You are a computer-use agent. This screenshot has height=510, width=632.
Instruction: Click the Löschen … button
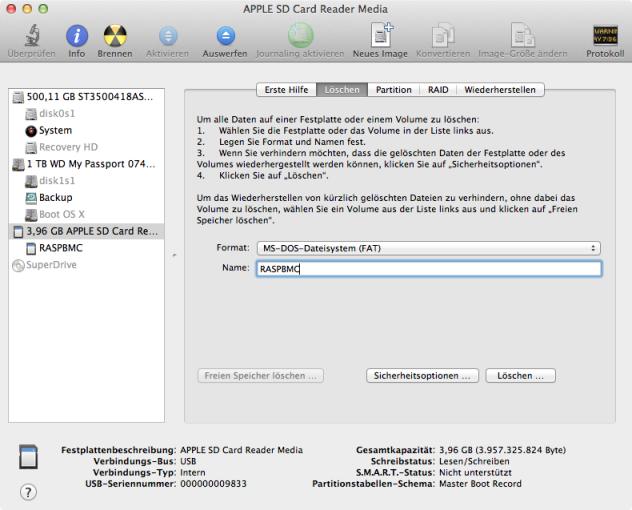click(521, 376)
